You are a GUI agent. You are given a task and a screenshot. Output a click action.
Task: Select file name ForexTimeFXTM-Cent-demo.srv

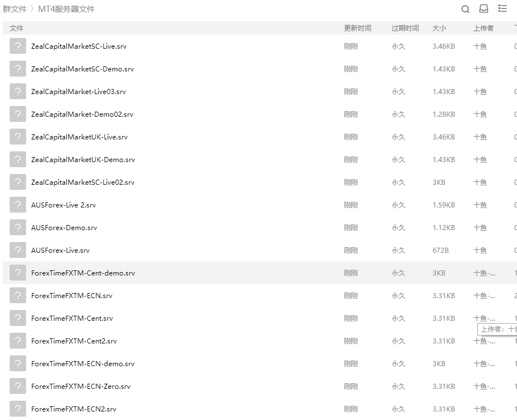point(83,273)
